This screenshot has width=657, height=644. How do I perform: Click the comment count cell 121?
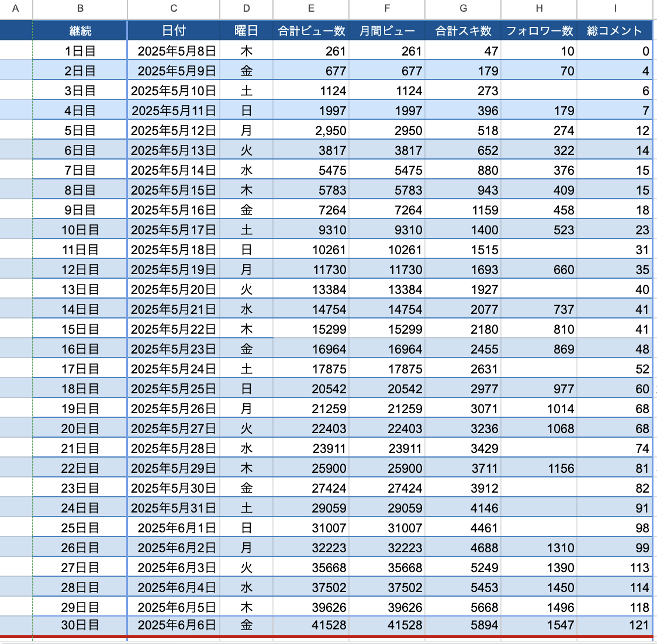(x=614, y=625)
